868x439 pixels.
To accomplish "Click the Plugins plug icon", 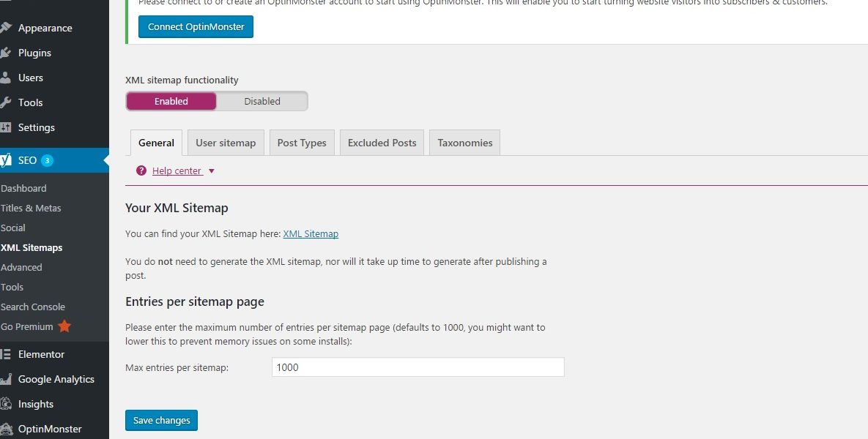I will click(x=6, y=53).
